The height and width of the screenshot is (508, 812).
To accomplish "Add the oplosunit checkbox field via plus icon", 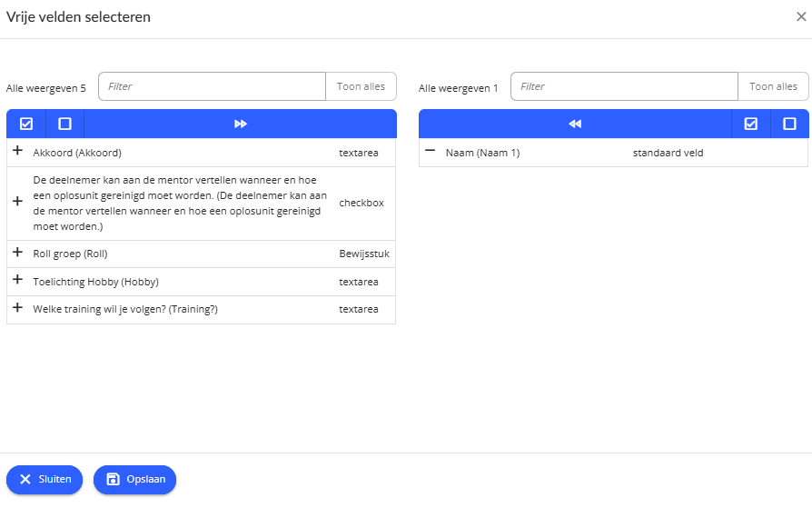I will 17,201.
